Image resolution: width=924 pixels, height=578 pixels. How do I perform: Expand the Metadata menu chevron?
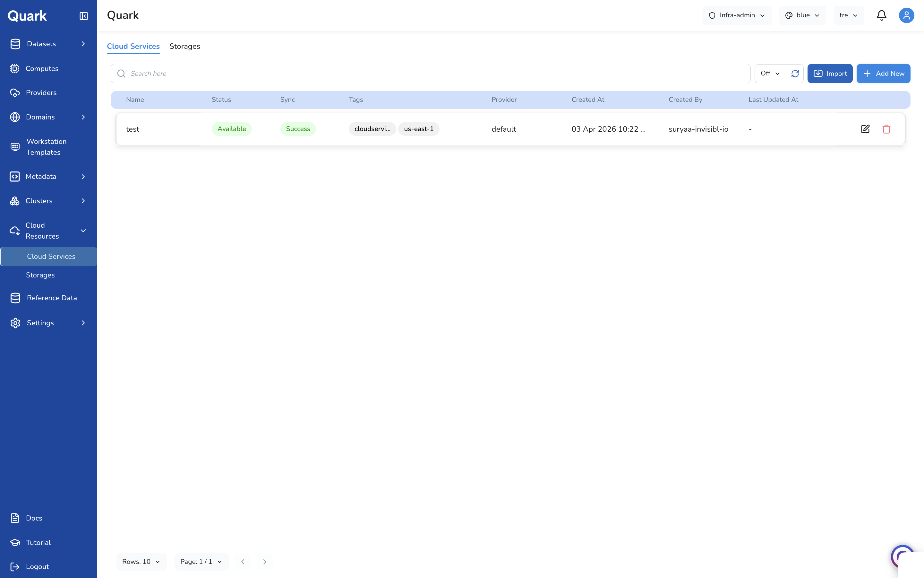pyautogui.click(x=83, y=177)
